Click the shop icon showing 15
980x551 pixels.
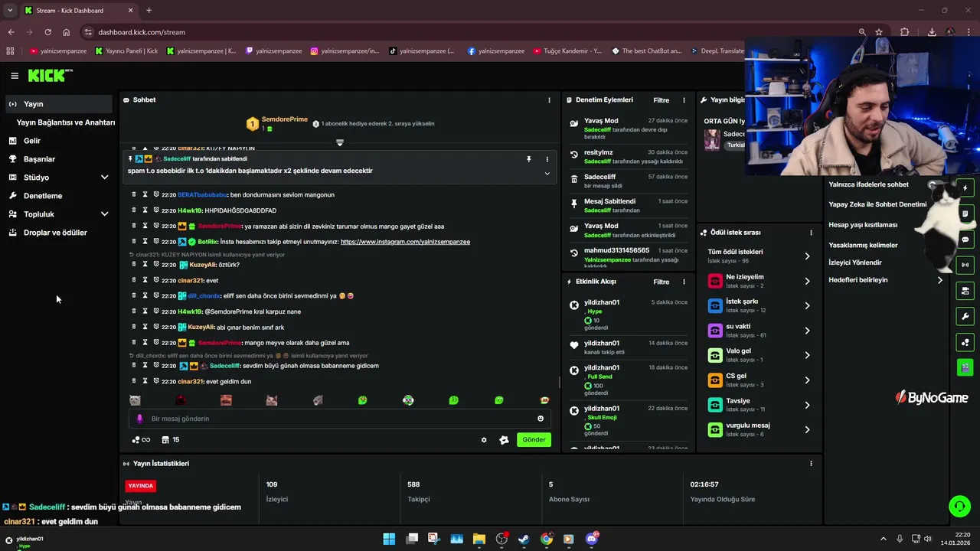point(170,440)
